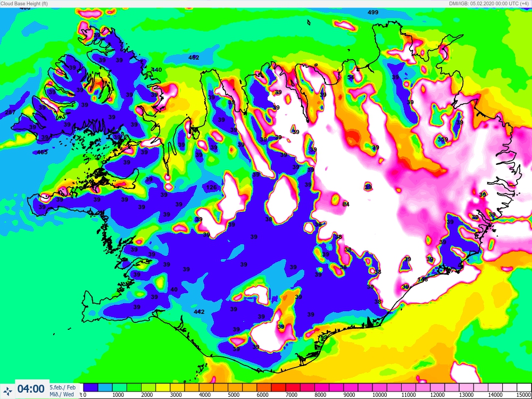Click the 40 value on the map
Screen dimensions: 532x399
click(174, 289)
